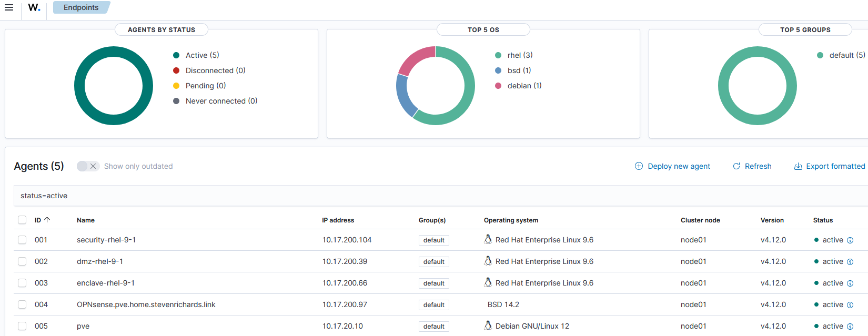Click the Disconnected (0) legend label
Viewport: 868px width, 336px height.
tap(216, 70)
